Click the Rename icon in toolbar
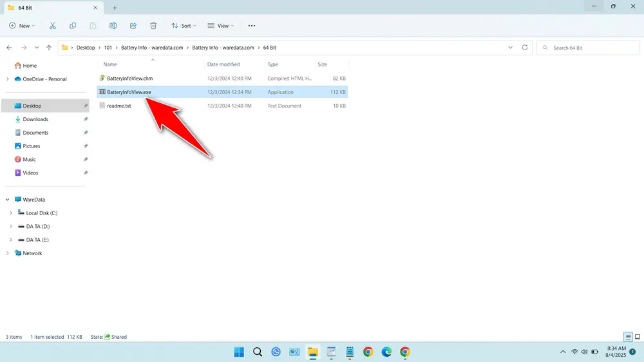Image resolution: width=644 pixels, height=362 pixels. coord(113,26)
